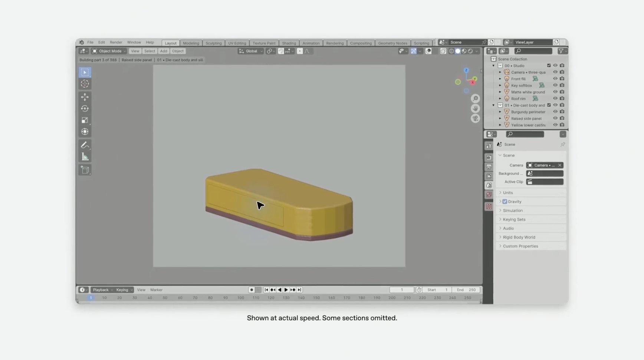
Task: Activate the 3D Cursor tool
Action: pyautogui.click(x=85, y=84)
